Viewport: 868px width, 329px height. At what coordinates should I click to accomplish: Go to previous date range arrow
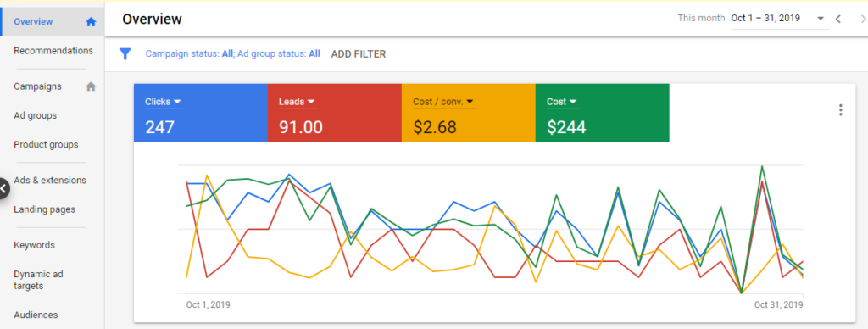click(x=838, y=19)
